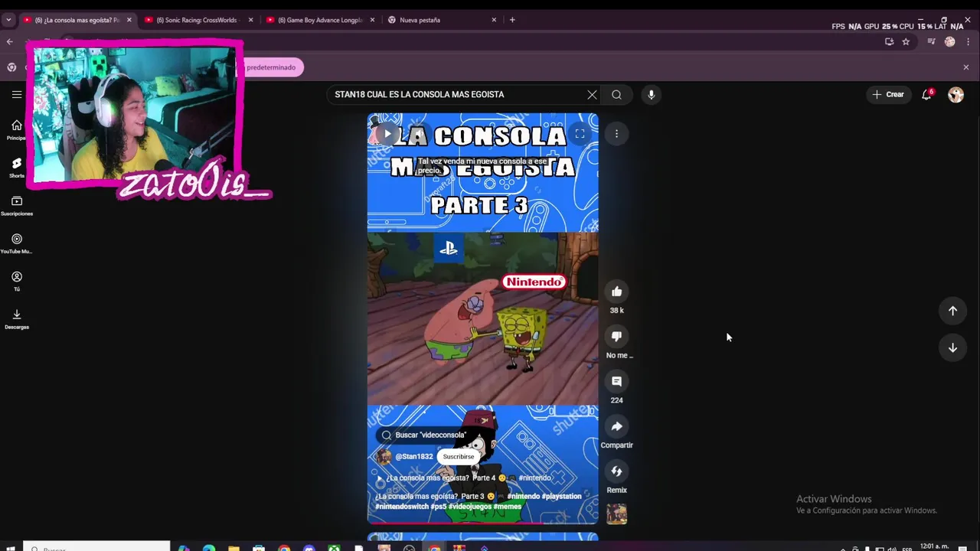The image size is (980, 551).
Task: Play the short video
Action: click(x=387, y=134)
